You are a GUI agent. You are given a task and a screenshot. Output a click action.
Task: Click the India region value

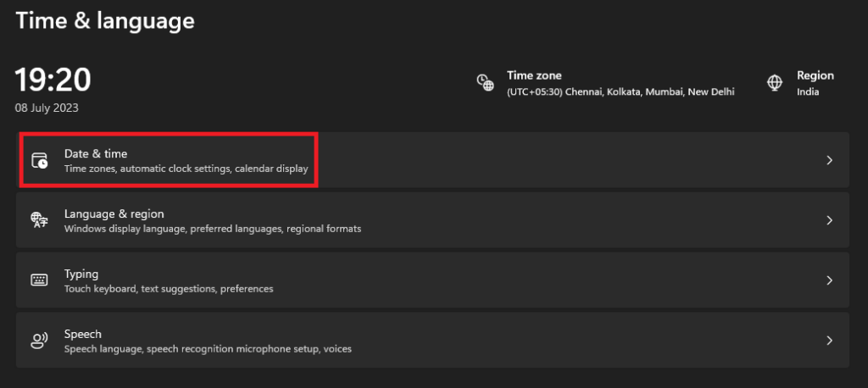coord(808,91)
